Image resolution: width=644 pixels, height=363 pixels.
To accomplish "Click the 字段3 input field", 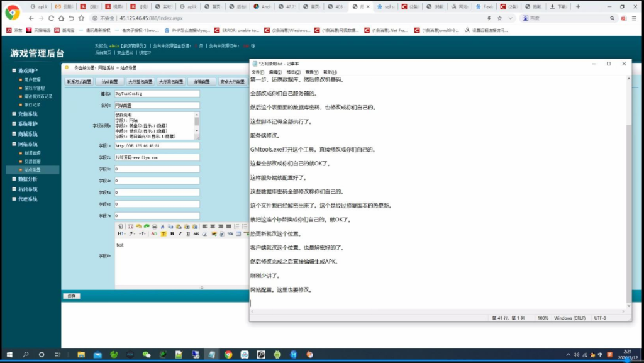I will click(x=157, y=169).
